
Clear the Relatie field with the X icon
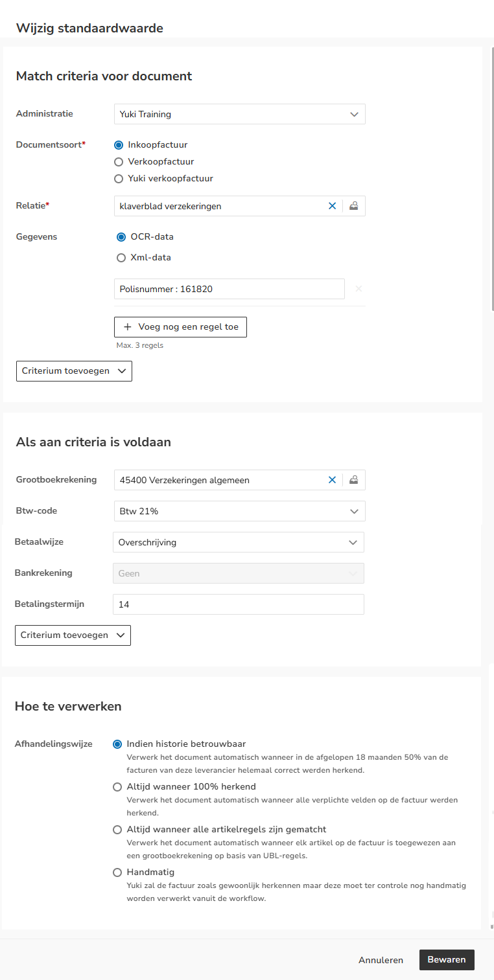click(333, 206)
